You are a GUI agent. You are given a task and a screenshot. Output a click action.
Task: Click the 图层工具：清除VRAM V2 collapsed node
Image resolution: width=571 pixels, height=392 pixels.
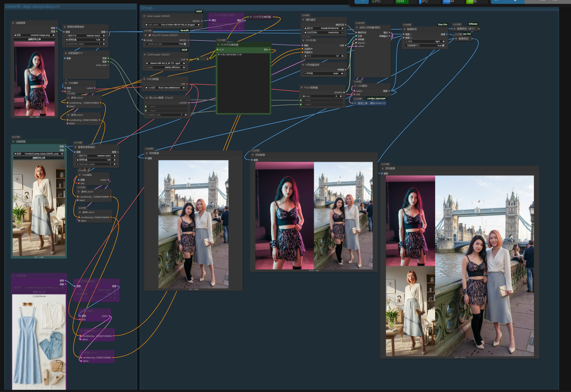(370, 104)
